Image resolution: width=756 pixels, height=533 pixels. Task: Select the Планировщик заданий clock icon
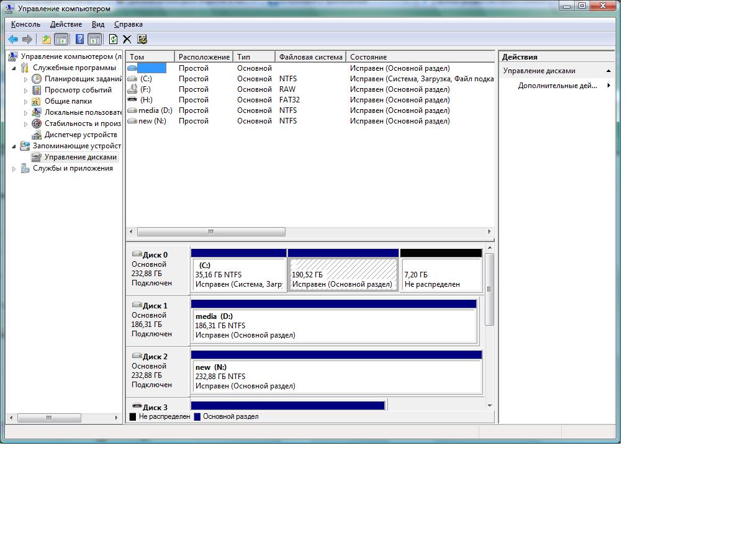(x=37, y=79)
